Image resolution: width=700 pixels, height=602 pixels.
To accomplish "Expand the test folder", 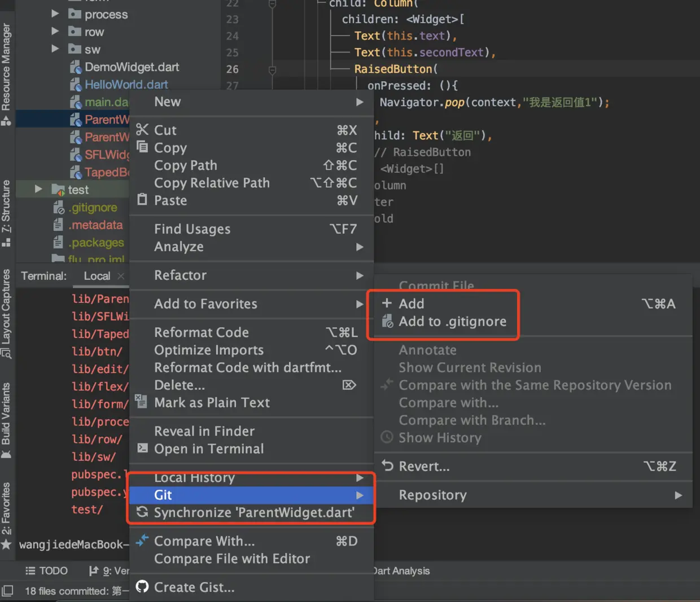I will pyautogui.click(x=38, y=189).
